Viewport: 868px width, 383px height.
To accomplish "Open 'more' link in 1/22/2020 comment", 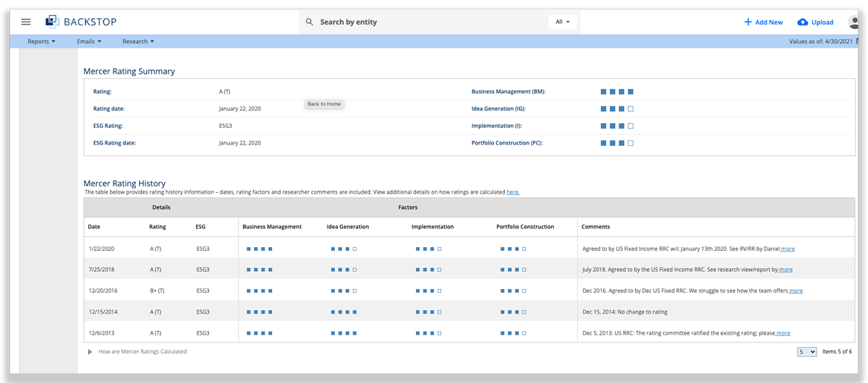I will [x=788, y=249].
